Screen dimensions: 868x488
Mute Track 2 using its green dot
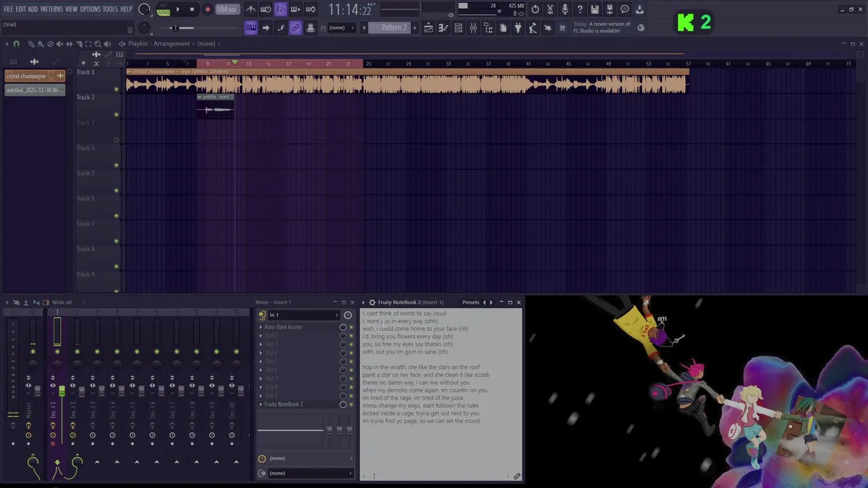[x=116, y=115]
